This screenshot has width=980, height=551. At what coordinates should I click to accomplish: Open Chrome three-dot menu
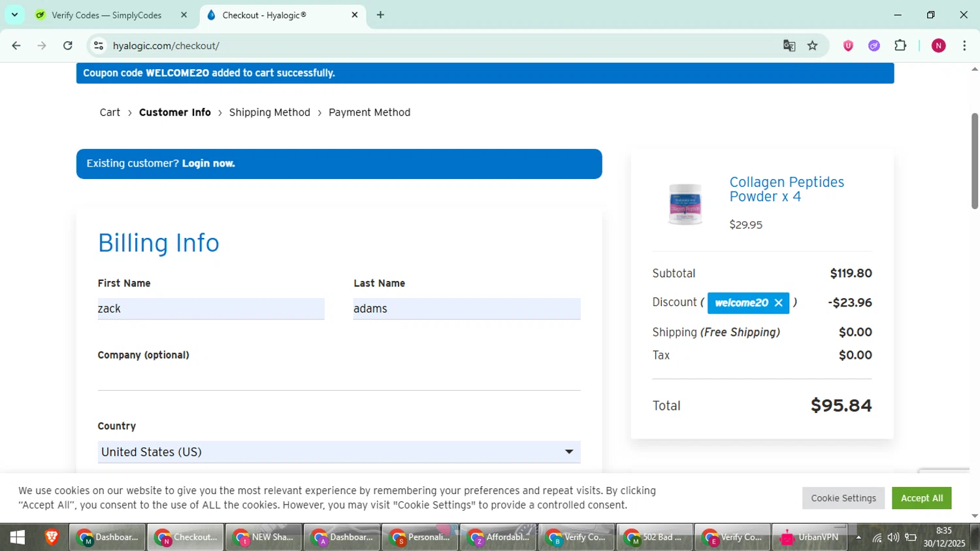pos(964,46)
